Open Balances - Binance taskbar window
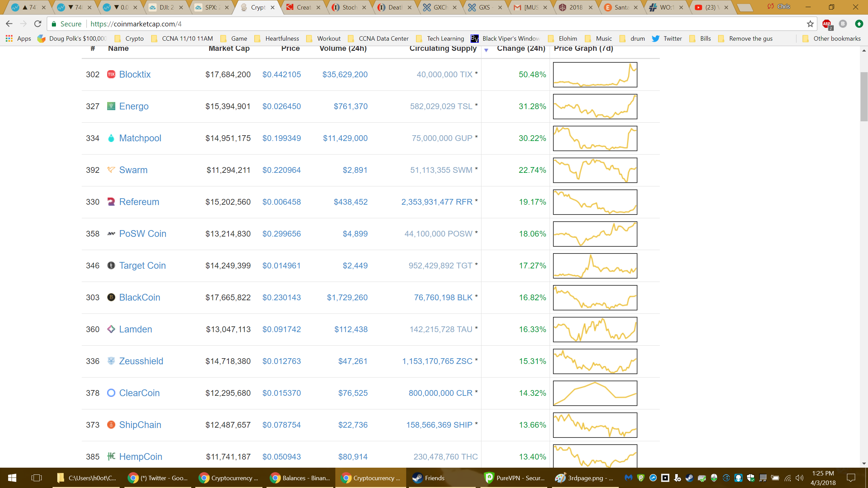This screenshot has height=488, width=868. (x=300, y=478)
